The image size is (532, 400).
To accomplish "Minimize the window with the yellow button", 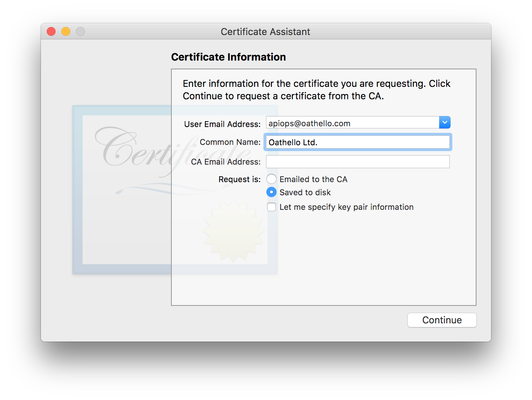I will [66, 32].
